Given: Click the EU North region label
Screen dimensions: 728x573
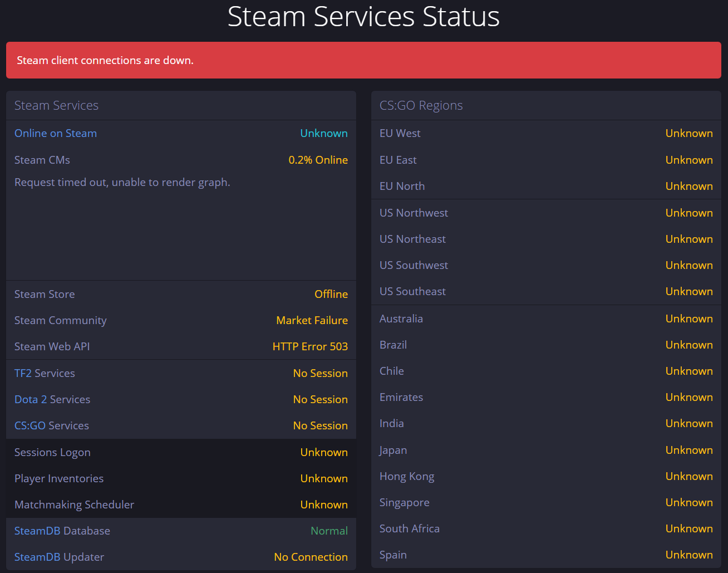Looking at the screenshot, I should [402, 186].
